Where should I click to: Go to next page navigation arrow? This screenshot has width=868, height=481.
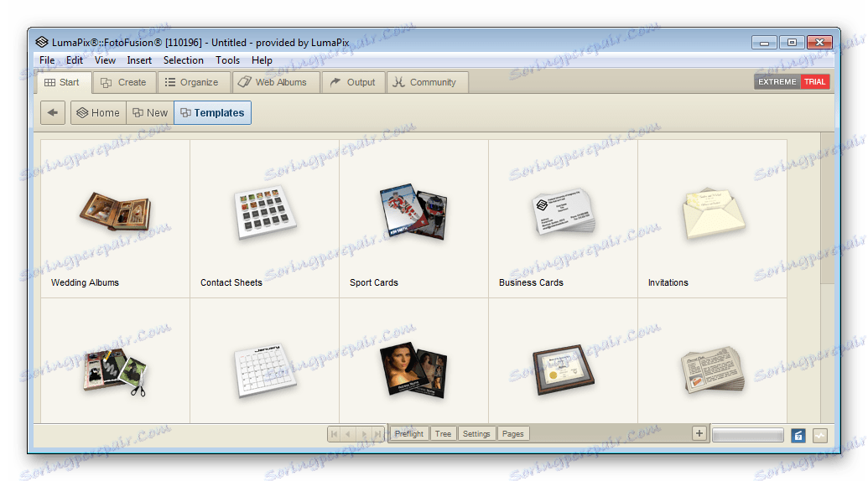(363, 434)
